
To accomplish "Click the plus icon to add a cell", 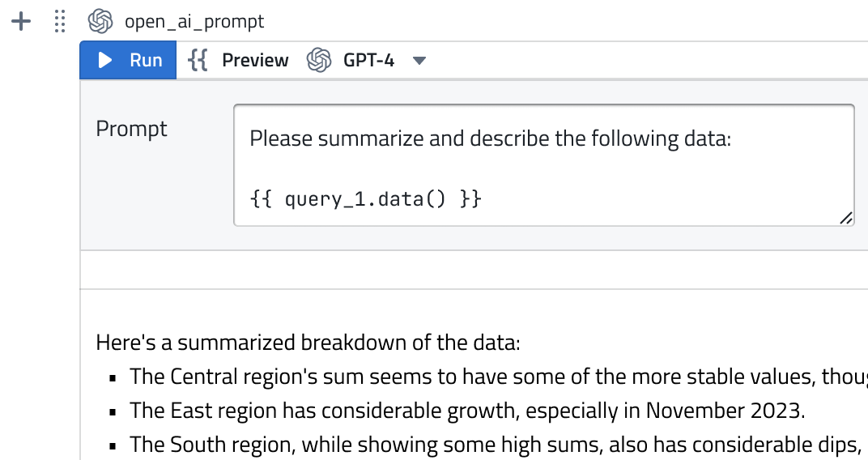I will tap(21, 22).
